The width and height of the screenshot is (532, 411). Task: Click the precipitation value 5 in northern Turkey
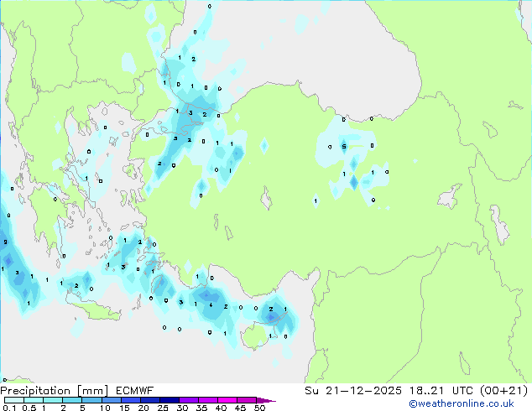pos(343,147)
